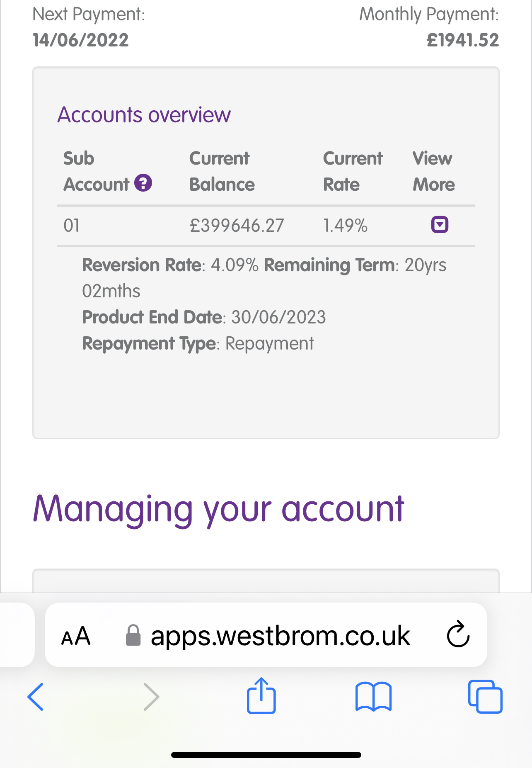Tap the sub account 01 row
The image size is (532, 768).
click(x=266, y=226)
